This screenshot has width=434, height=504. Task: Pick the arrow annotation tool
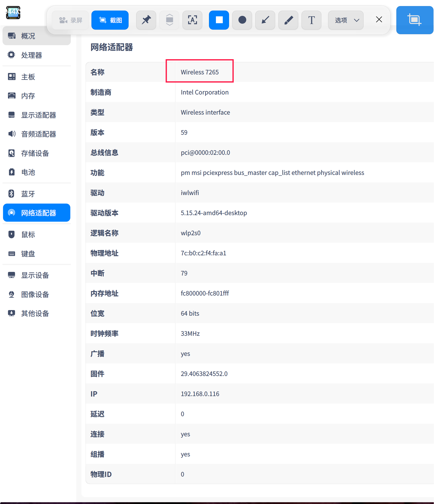pos(265,20)
